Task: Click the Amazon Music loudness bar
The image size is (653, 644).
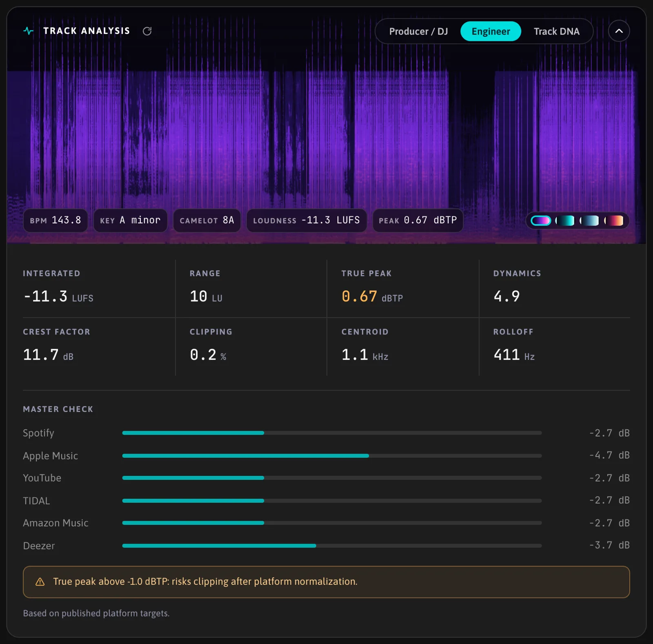Action: pyautogui.click(x=332, y=523)
